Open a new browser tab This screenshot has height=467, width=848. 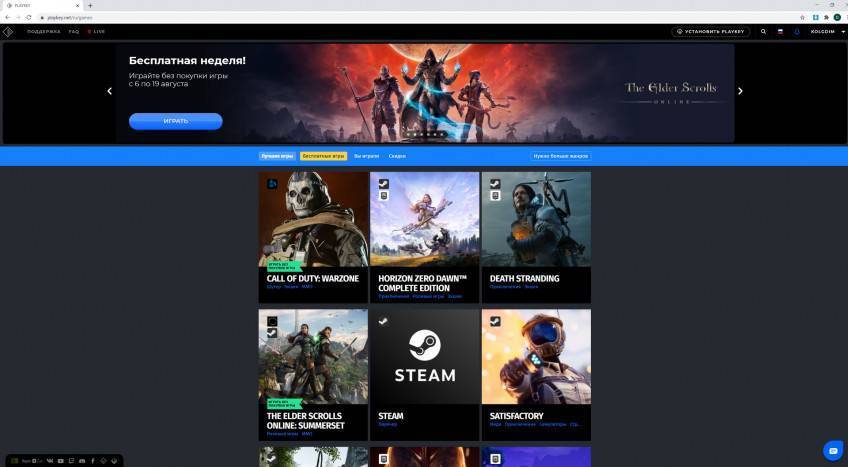(90, 5)
